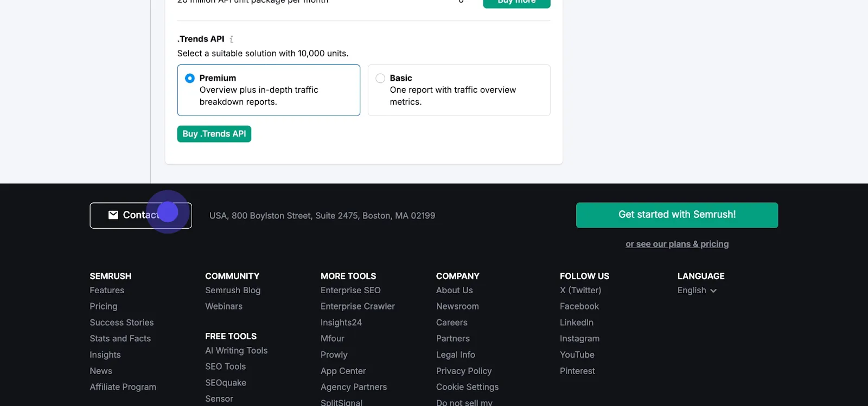Open the Webinars link
This screenshot has width=868, height=406.
224,306
